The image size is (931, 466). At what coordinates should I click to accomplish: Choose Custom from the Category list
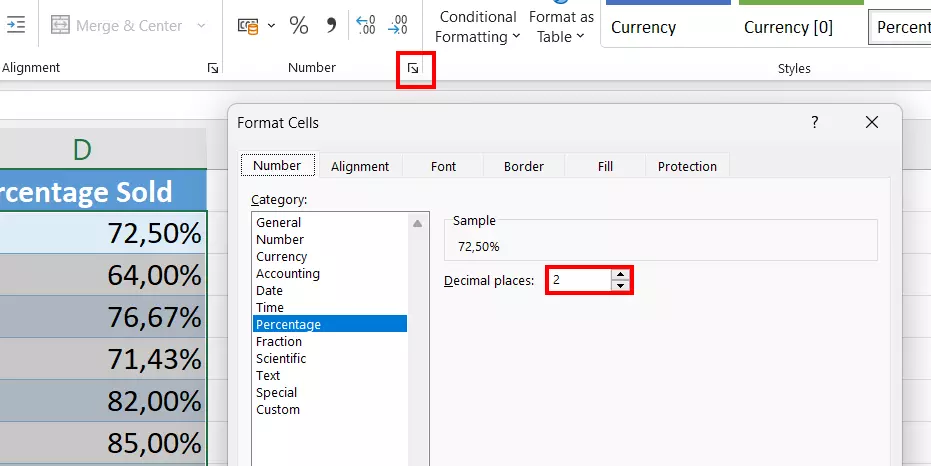click(278, 409)
